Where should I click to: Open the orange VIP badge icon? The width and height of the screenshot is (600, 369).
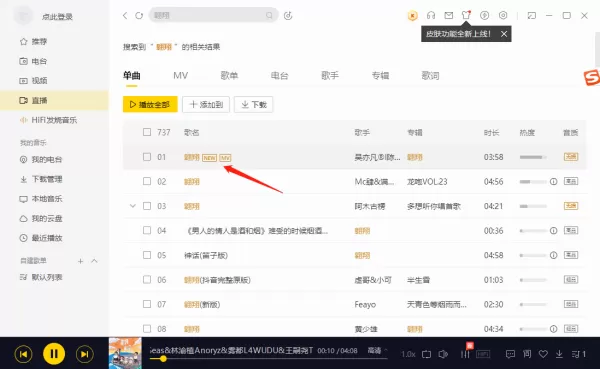pos(412,16)
